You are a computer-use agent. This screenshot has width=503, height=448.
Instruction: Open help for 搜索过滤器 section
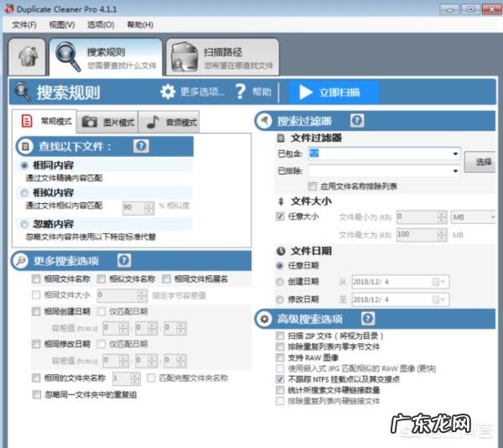point(357,121)
